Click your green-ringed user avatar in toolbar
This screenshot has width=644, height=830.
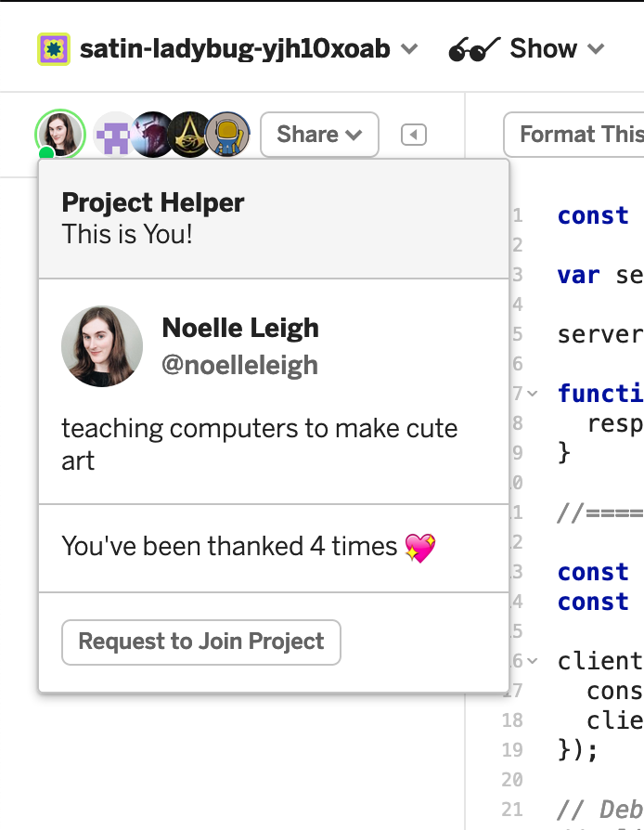[60, 135]
